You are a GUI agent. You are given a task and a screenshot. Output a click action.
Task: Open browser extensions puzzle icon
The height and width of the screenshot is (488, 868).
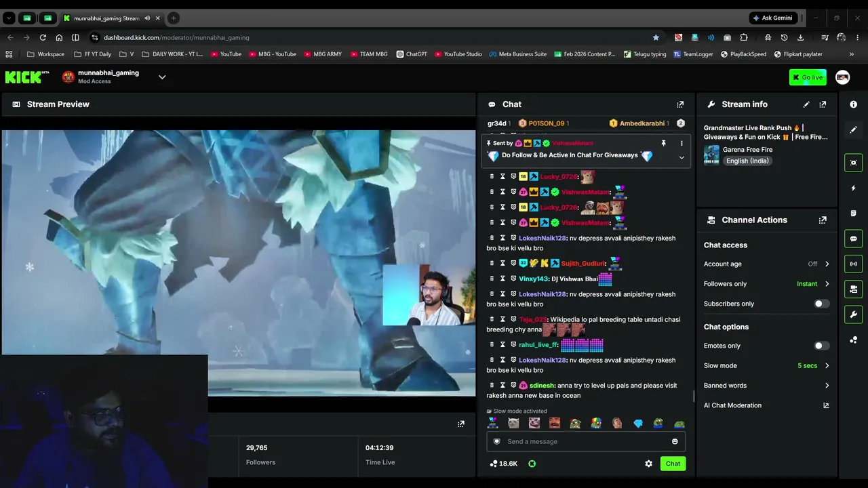point(744,37)
